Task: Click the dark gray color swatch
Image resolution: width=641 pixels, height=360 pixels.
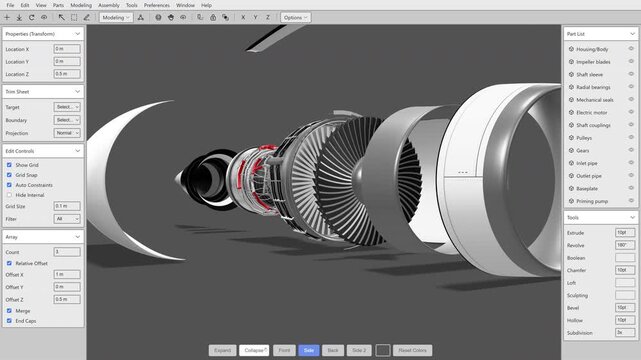Action: click(383, 350)
